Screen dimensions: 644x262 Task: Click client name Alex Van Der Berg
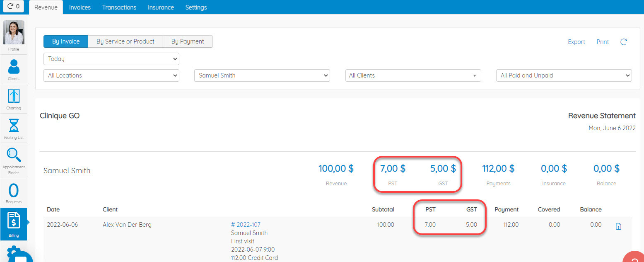[x=127, y=225]
